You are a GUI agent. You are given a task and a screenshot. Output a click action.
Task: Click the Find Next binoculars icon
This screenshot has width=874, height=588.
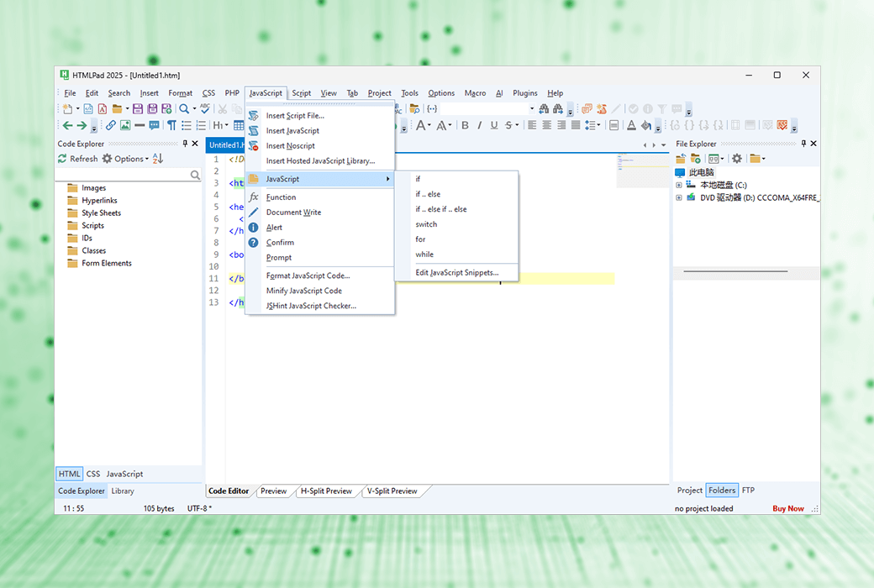point(558,108)
